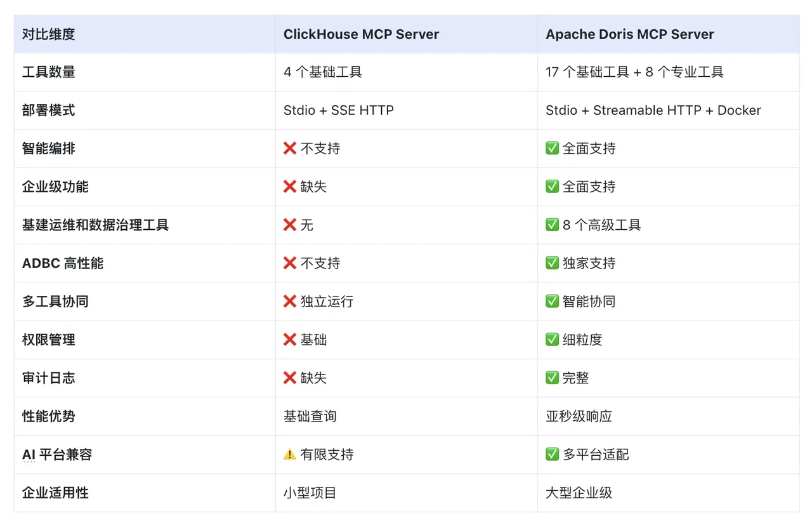Viewport: 812px width, 525px height.
Task: Click the green check beside 全面支持 for 智能编排
Action: (553, 149)
